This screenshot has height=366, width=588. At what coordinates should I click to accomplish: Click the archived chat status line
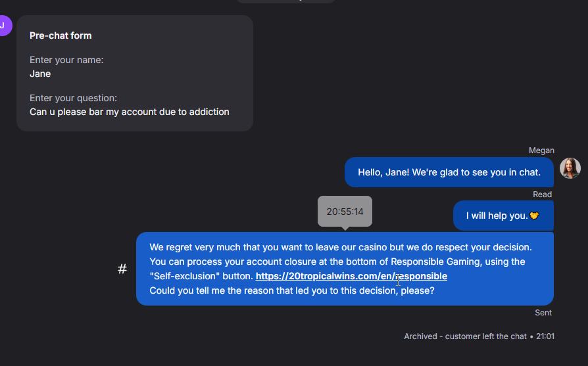coord(479,336)
